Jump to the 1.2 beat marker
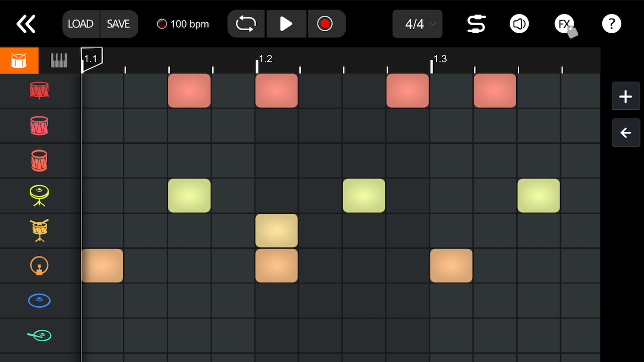This screenshot has width=644, height=362. coord(265,59)
